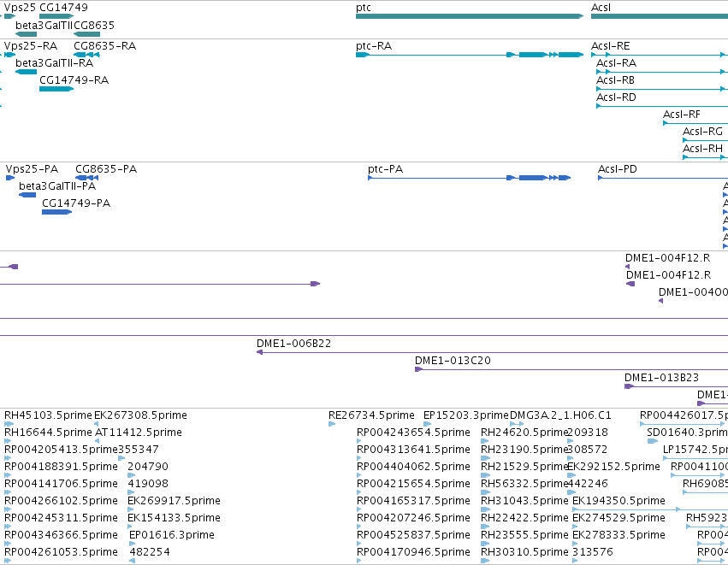
Task: Click the CG8635-RA transcript label
Action: (105, 46)
